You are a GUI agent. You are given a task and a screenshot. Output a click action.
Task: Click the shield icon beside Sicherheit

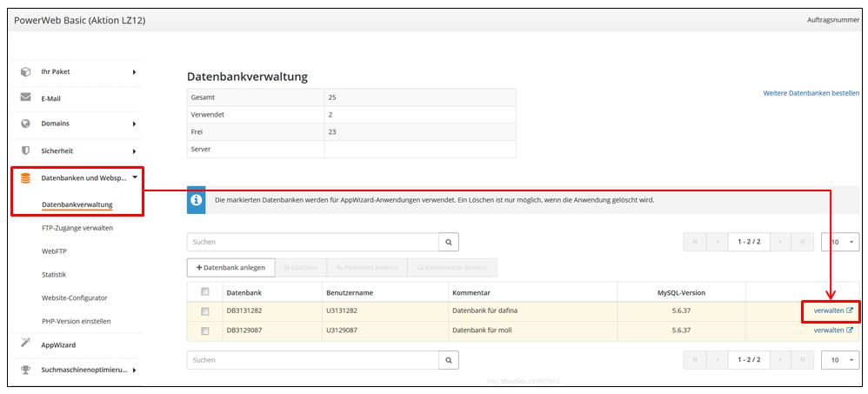pos(25,150)
